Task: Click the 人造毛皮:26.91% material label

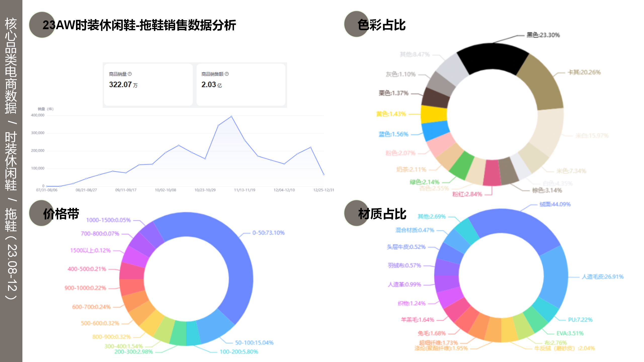Action: pyautogui.click(x=602, y=277)
